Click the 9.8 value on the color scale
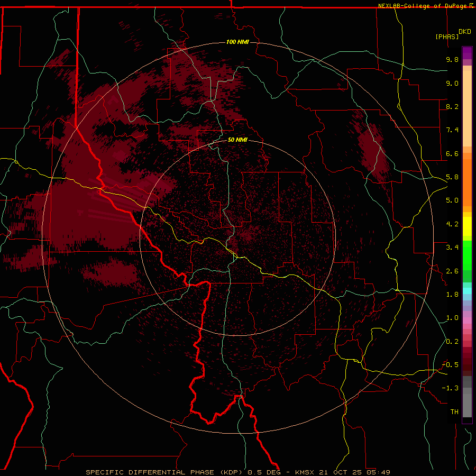The height and width of the screenshot is (476, 476). (x=452, y=59)
